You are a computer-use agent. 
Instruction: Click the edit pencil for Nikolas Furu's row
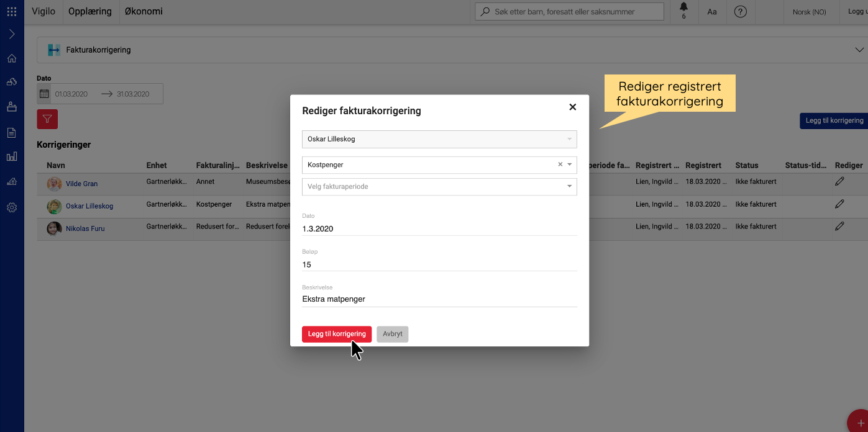839,227
